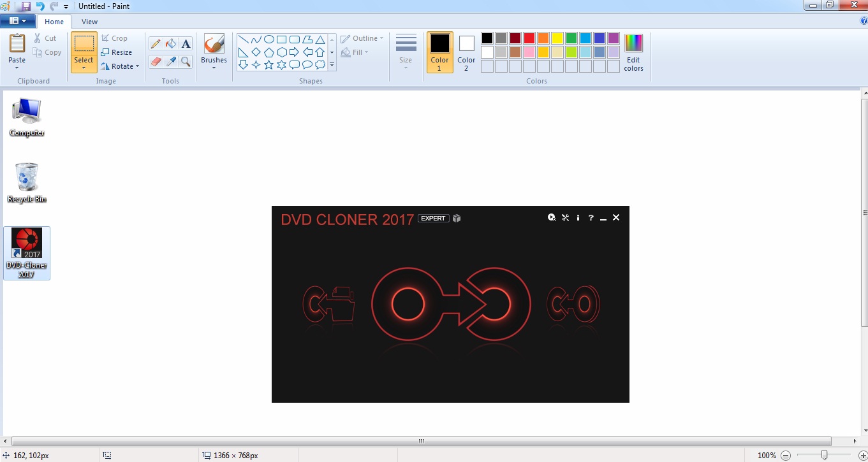868x462 pixels.
Task: Activate the Color 1 foreground button
Action: pyautogui.click(x=439, y=52)
